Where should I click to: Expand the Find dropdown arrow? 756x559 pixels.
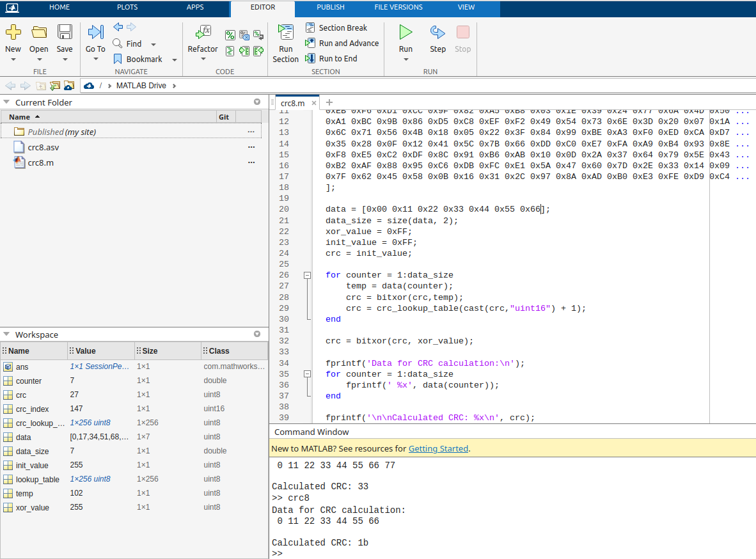[154, 44]
